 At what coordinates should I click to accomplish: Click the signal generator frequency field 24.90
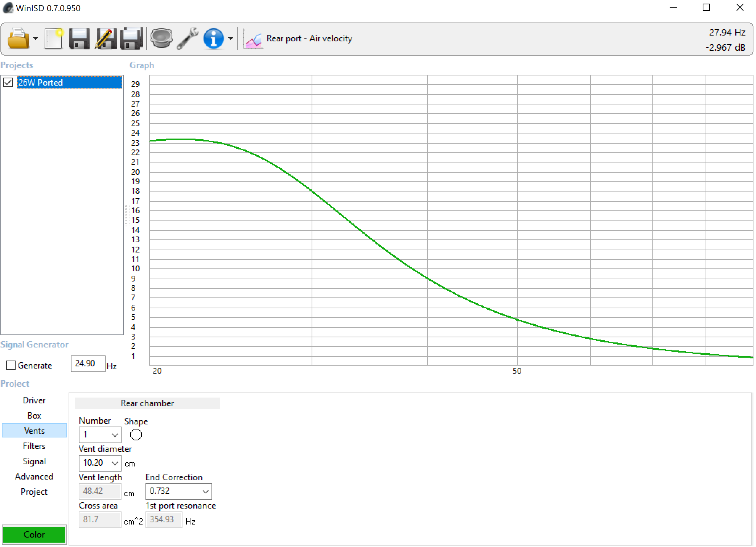88,363
